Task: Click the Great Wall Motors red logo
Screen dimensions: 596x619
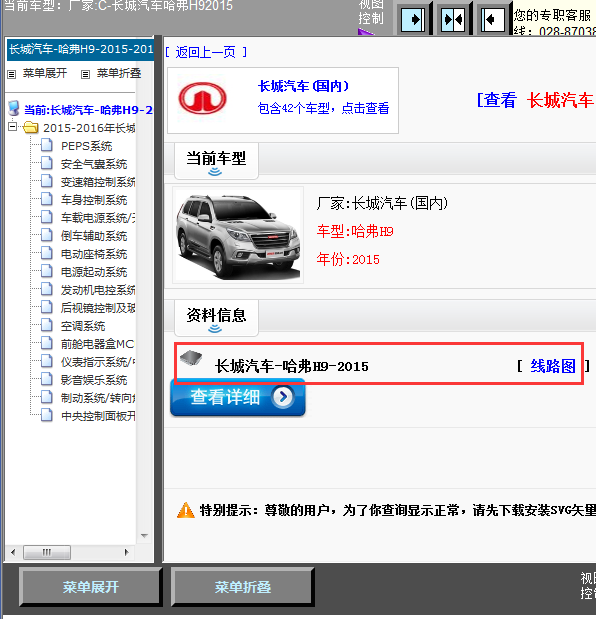Action: coord(202,98)
